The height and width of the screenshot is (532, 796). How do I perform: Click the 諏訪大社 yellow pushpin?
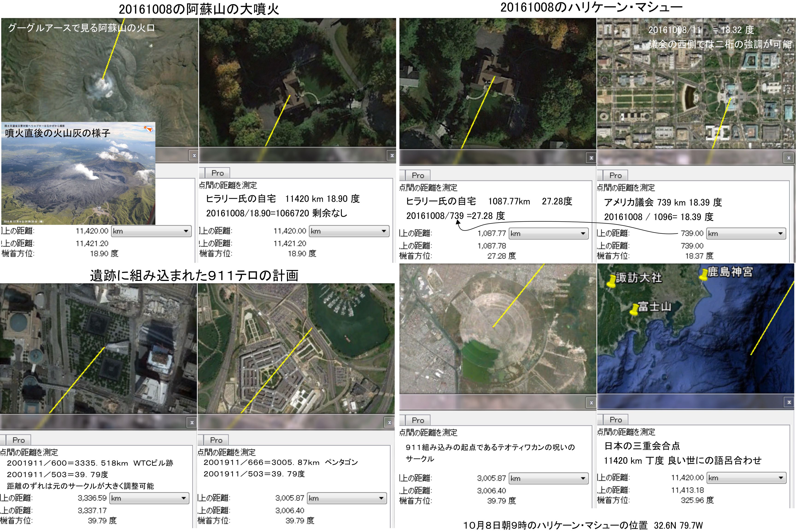pos(612,282)
